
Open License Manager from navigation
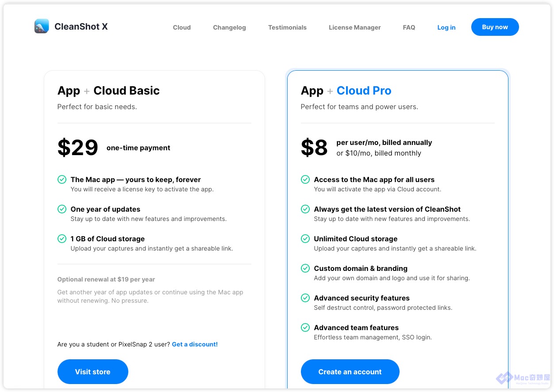point(354,27)
